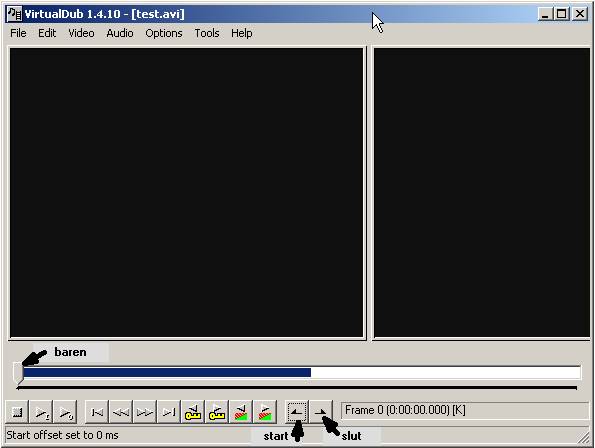Viewport: 595px width, 448px height.
Task: Open the Audio menu
Action: (120, 33)
